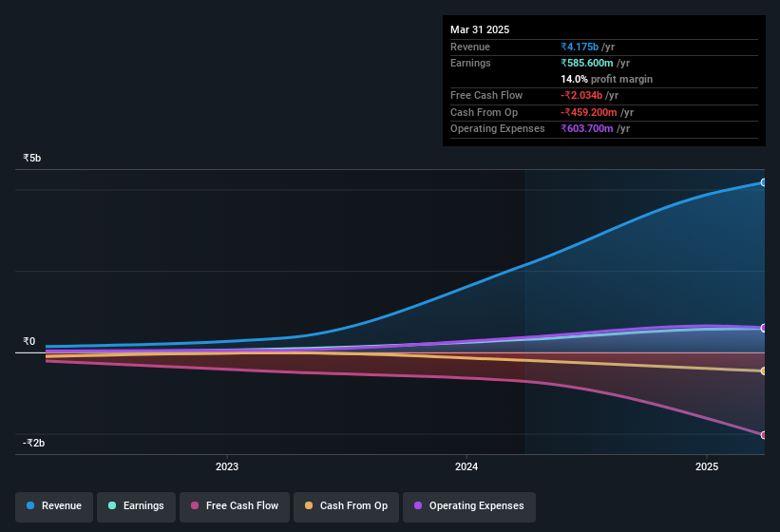Click the 2025 x-axis label
Image resolution: width=780 pixels, height=532 pixels.
tap(707, 466)
